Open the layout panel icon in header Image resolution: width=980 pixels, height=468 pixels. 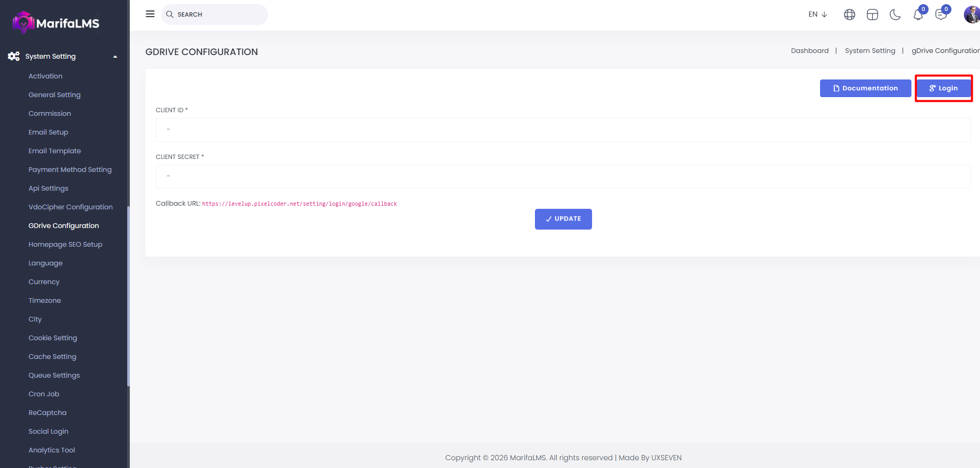click(872, 15)
